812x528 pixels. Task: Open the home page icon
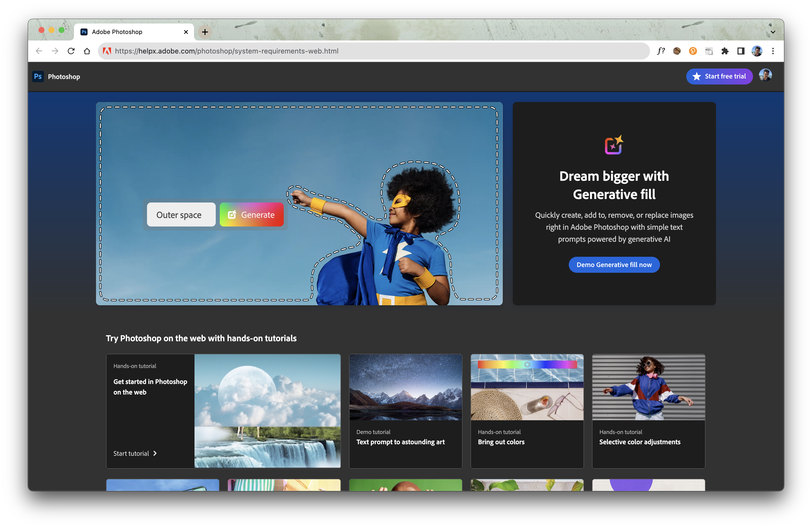click(87, 51)
